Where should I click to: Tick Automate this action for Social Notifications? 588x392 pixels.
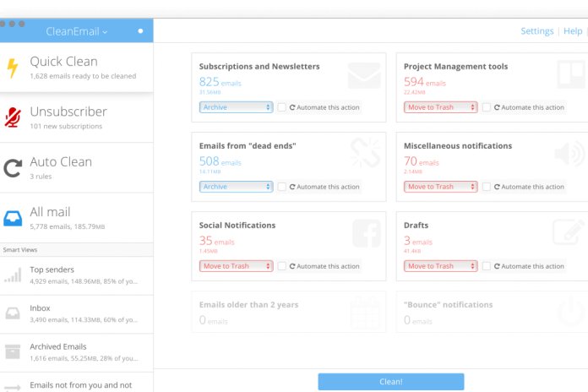[x=281, y=266]
